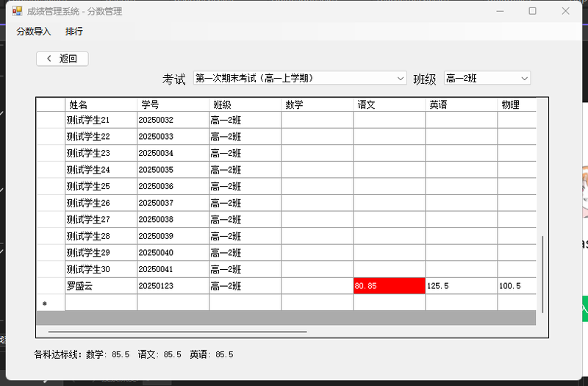Select the 罗盛云 name cell
This screenshot has width=588, height=386.
point(101,286)
